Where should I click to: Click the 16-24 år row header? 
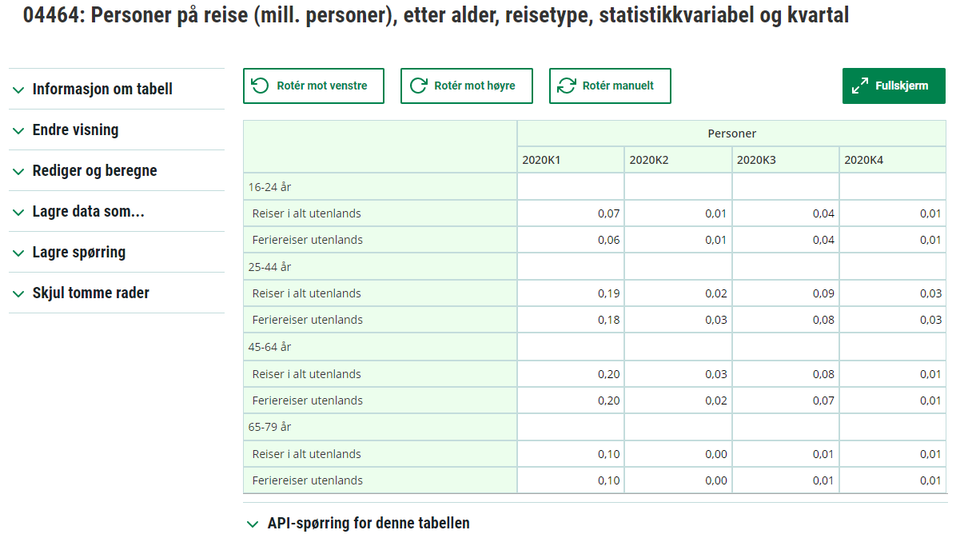tap(269, 187)
